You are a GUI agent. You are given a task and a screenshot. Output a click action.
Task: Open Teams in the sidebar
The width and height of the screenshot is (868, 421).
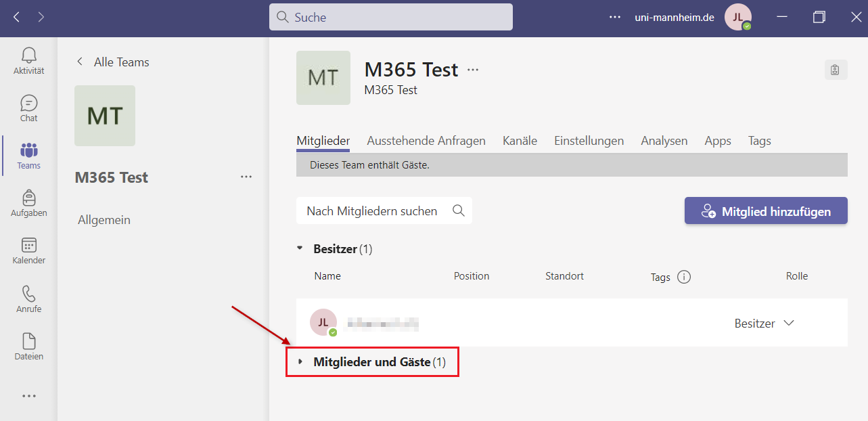[x=28, y=156]
